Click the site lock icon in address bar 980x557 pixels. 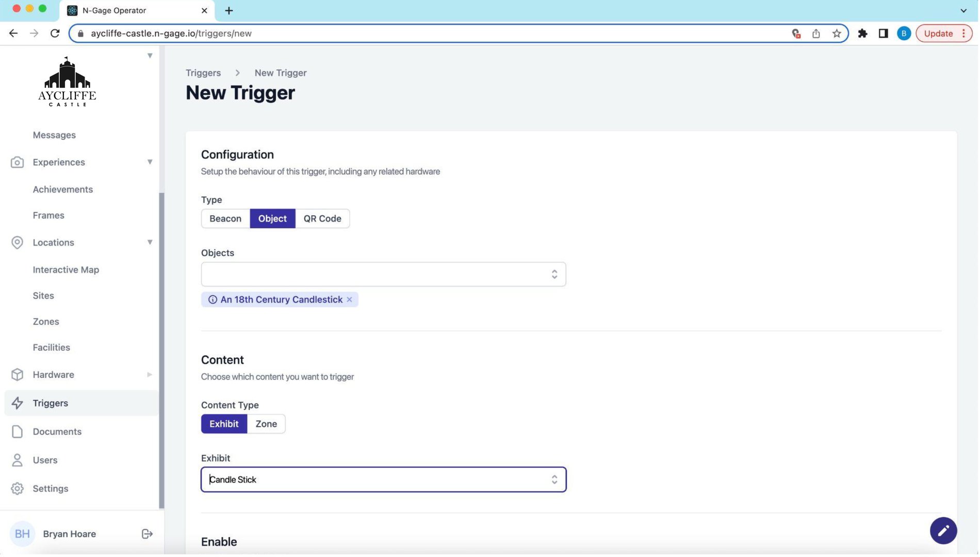(x=80, y=34)
